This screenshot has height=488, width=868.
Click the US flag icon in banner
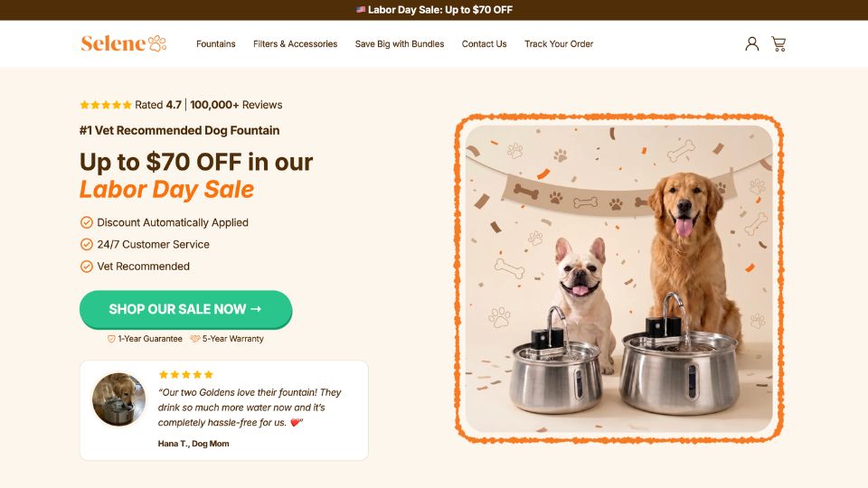click(x=361, y=9)
